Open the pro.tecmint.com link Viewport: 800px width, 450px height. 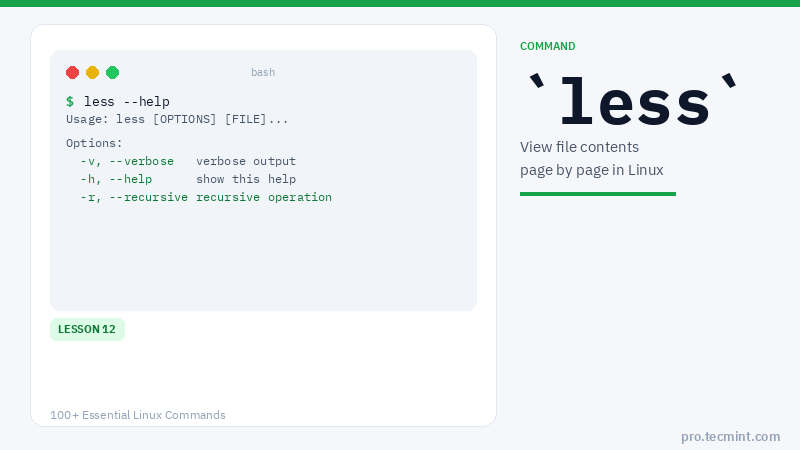pos(730,436)
